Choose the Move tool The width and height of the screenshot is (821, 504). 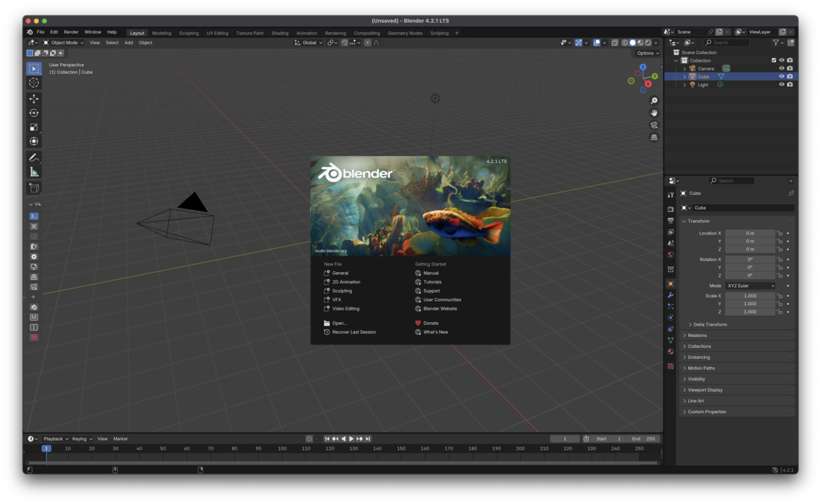click(34, 99)
